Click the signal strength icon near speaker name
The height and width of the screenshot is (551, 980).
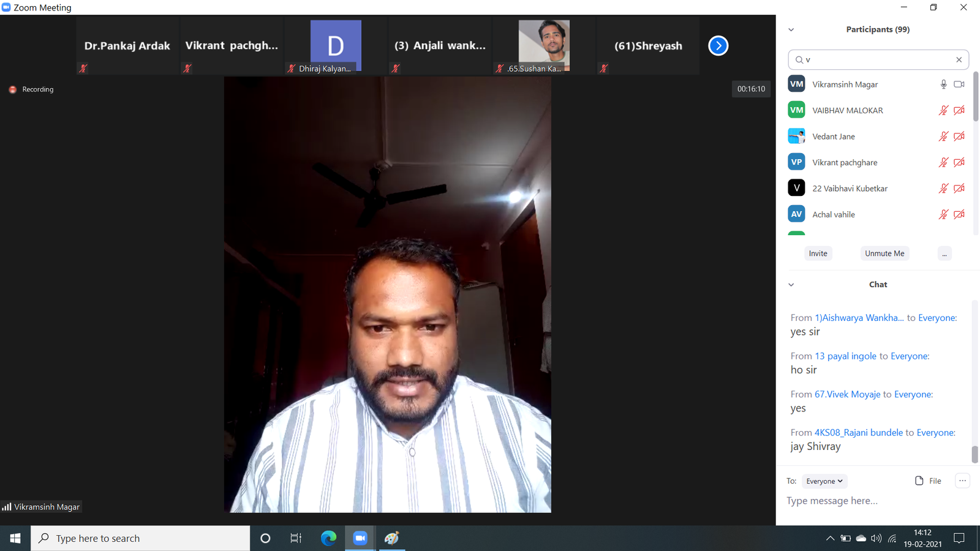tap(7, 507)
